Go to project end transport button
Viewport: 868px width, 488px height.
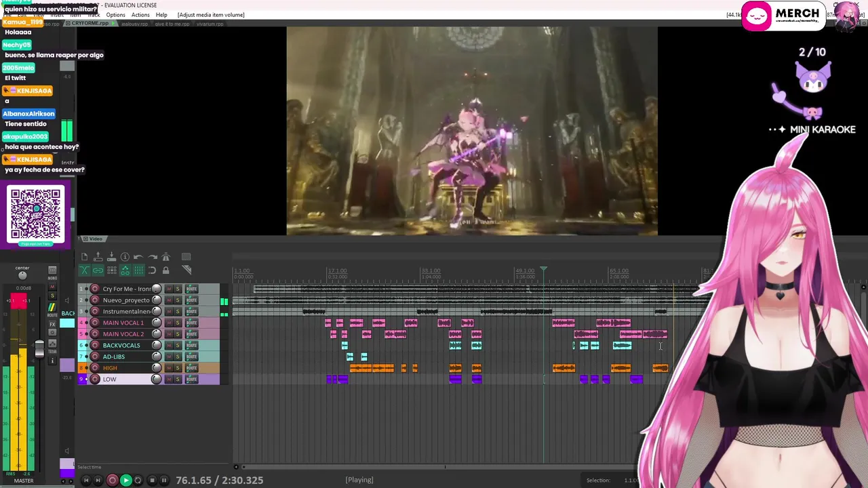pyautogui.click(x=98, y=480)
